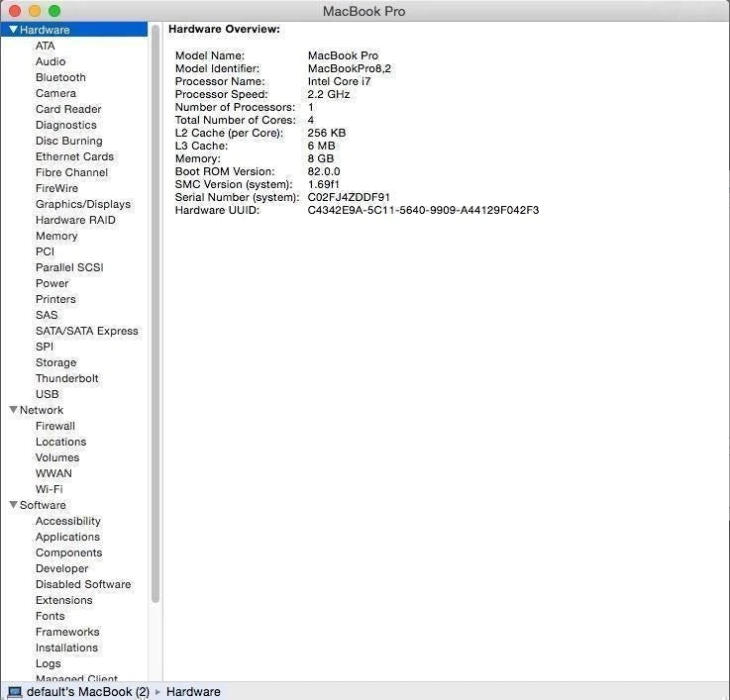Image resolution: width=730 pixels, height=700 pixels.
Task: Click the yellow minimize window button
Action: pos(35,11)
